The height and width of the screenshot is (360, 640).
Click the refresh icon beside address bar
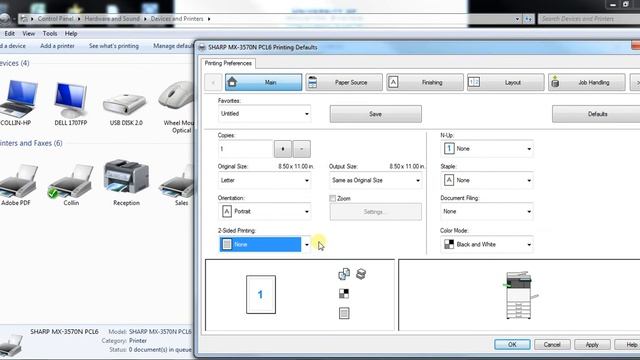click(x=528, y=19)
